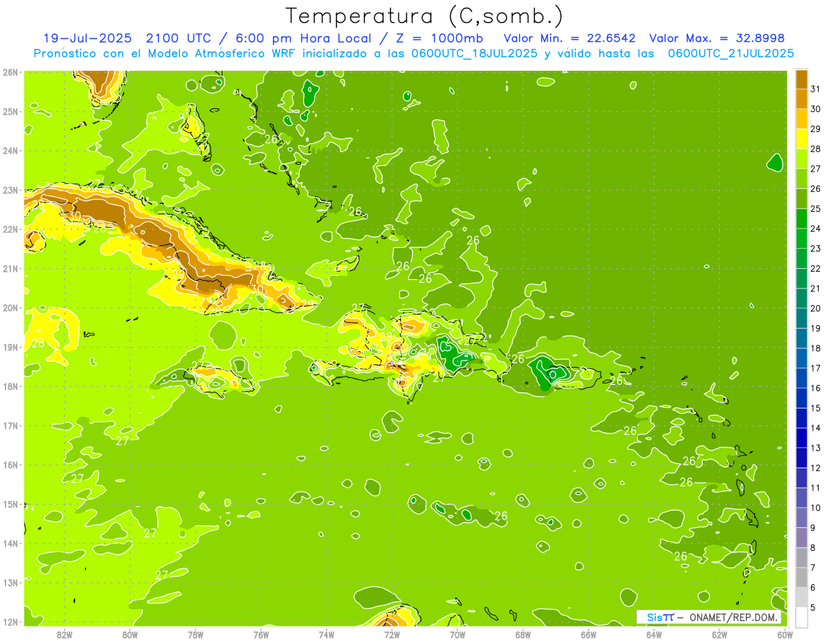Pick the brown legend swatch above 31
Image resolution: width=834 pixels, height=644 pixels.
click(801, 80)
